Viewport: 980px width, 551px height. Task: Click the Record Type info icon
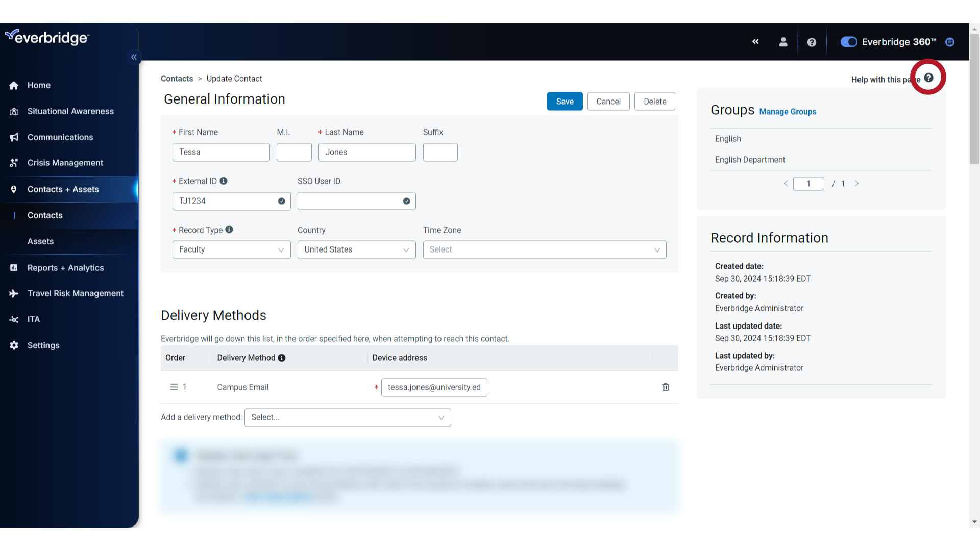pyautogui.click(x=229, y=230)
